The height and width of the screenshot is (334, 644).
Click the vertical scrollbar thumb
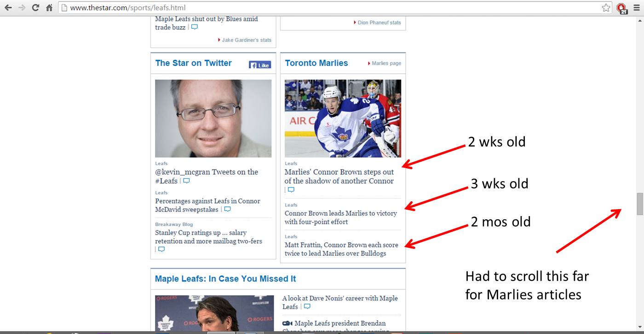tap(639, 204)
